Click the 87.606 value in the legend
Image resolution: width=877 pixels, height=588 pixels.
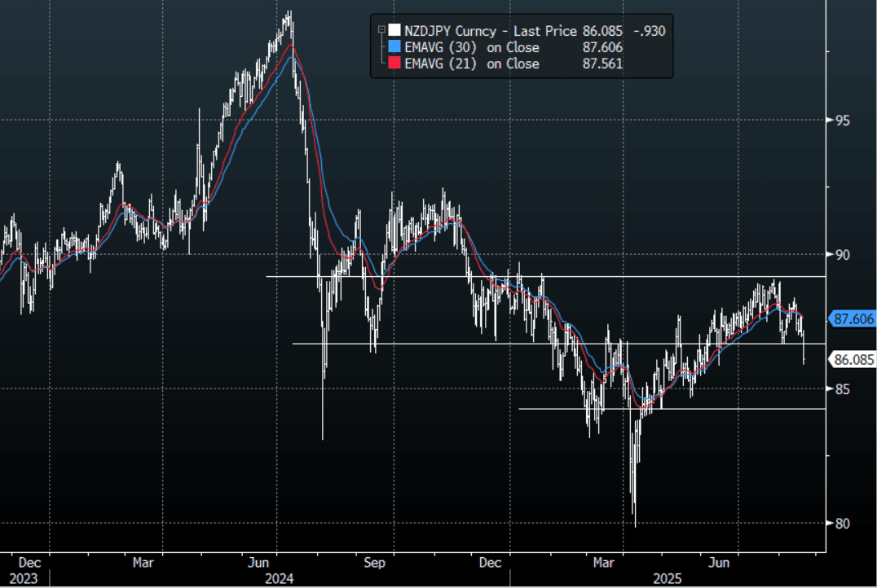(602, 47)
